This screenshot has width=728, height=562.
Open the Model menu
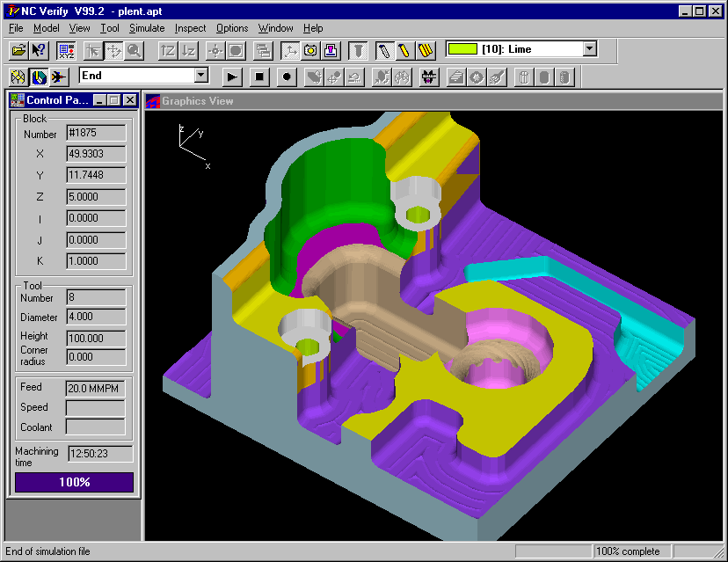[46, 28]
